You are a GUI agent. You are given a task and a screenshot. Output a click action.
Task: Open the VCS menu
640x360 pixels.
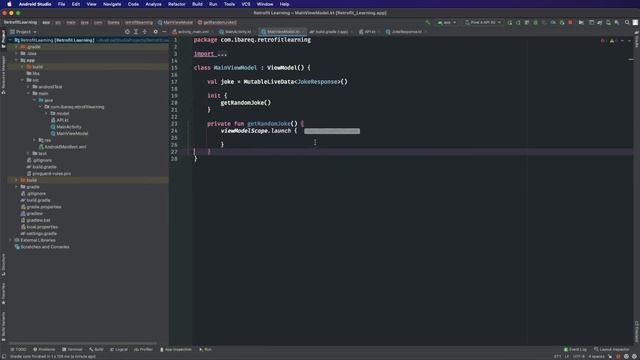[x=246, y=4]
